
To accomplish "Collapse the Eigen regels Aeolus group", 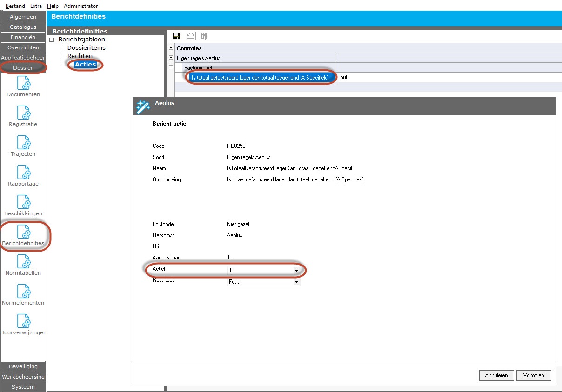I will [x=171, y=58].
